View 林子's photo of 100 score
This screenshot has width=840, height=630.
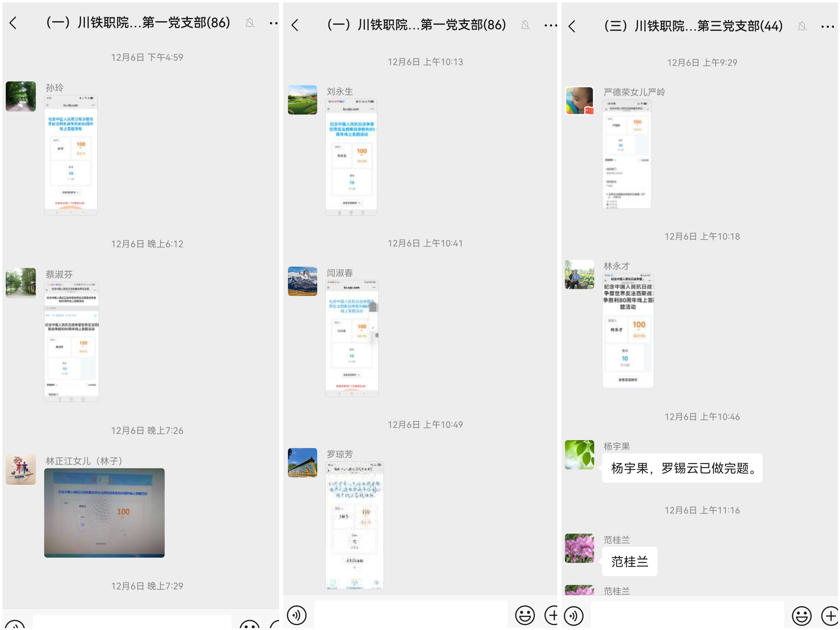pyautogui.click(x=104, y=513)
